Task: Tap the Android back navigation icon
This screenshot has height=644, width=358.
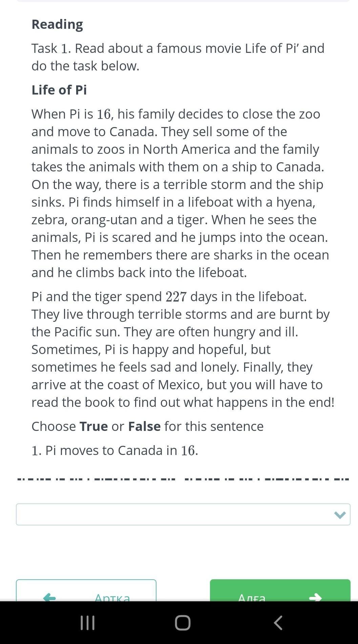Action: click(x=278, y=623)
